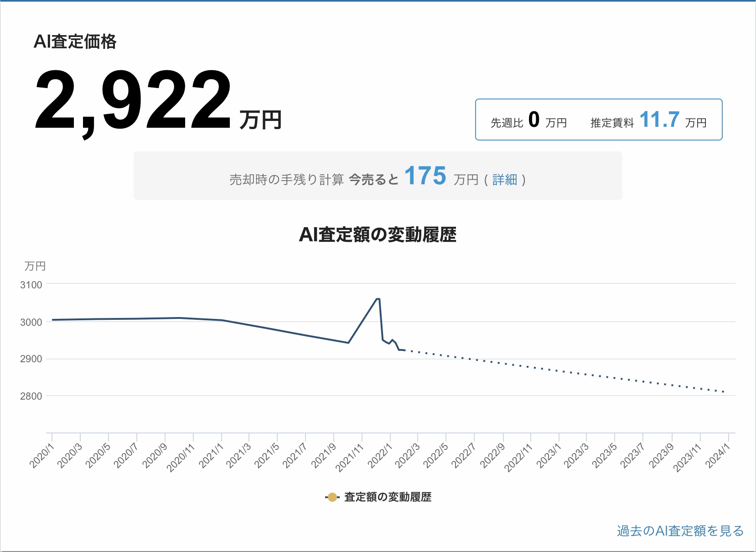Click the 推定賃料 11.7 万円 value
Viewport: 756px width, 552px height.
(648, 120)
